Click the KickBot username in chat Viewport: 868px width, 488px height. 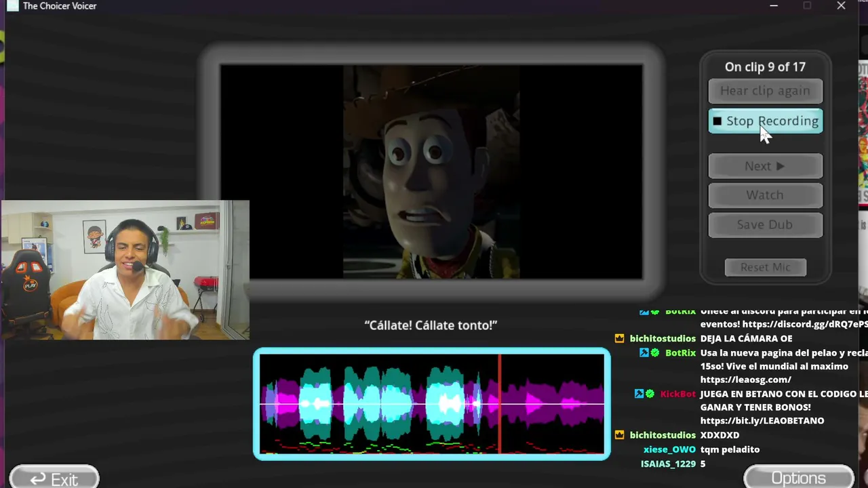678,394
